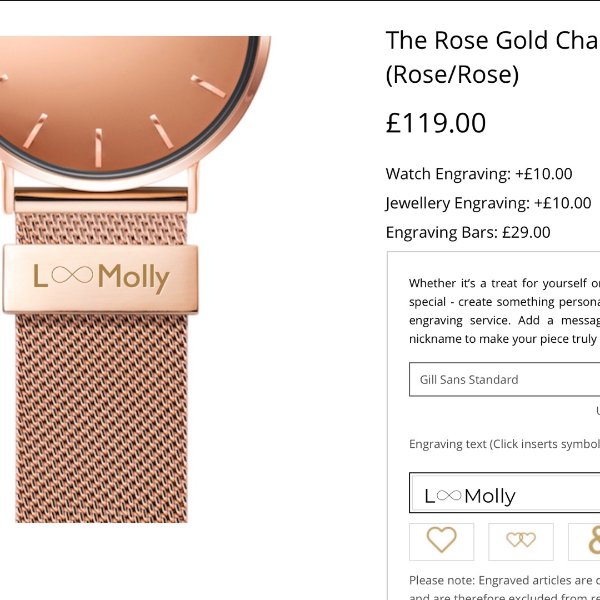600x600 pixels.
Task: Click the word Molly on the engraved bar
Action: [x=134, y=277]
